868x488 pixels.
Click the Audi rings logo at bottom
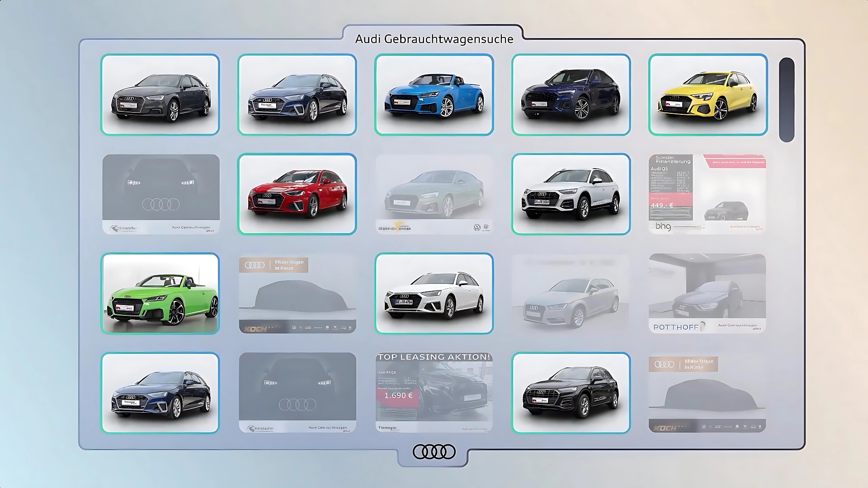434,451
